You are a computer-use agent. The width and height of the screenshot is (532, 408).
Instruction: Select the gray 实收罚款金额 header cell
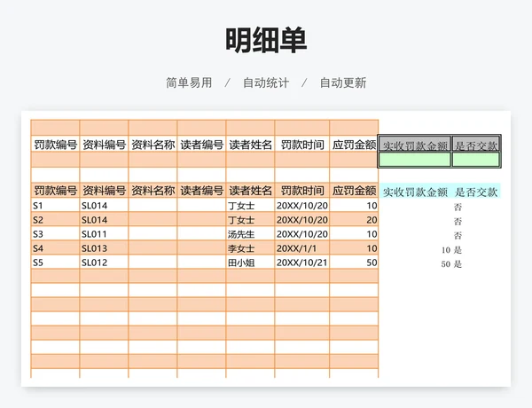tap(414, 145)
